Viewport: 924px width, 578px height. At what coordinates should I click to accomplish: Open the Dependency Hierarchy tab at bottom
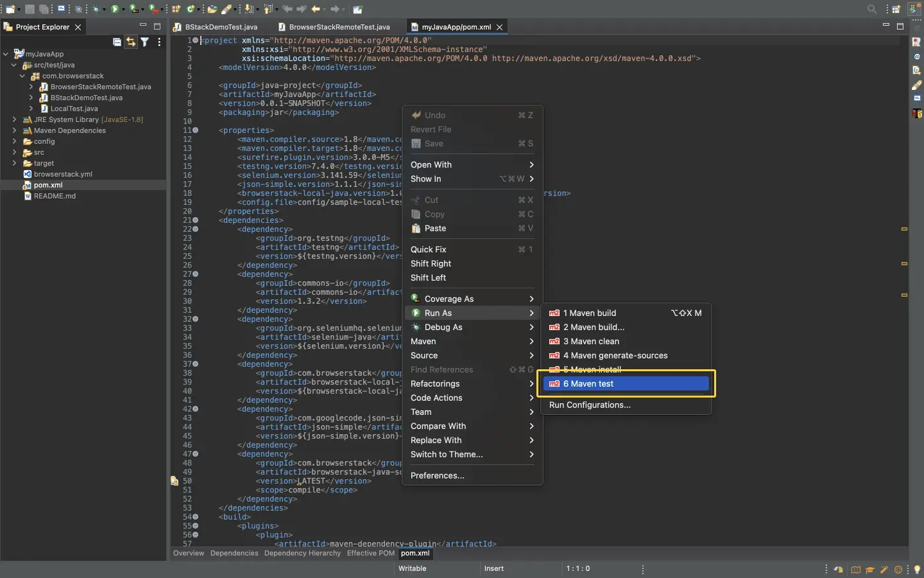pyautogui.click(x=302, y=553)
